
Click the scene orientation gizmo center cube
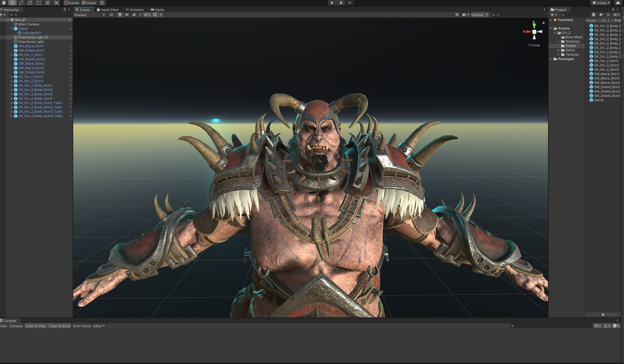tap(534, 32)
